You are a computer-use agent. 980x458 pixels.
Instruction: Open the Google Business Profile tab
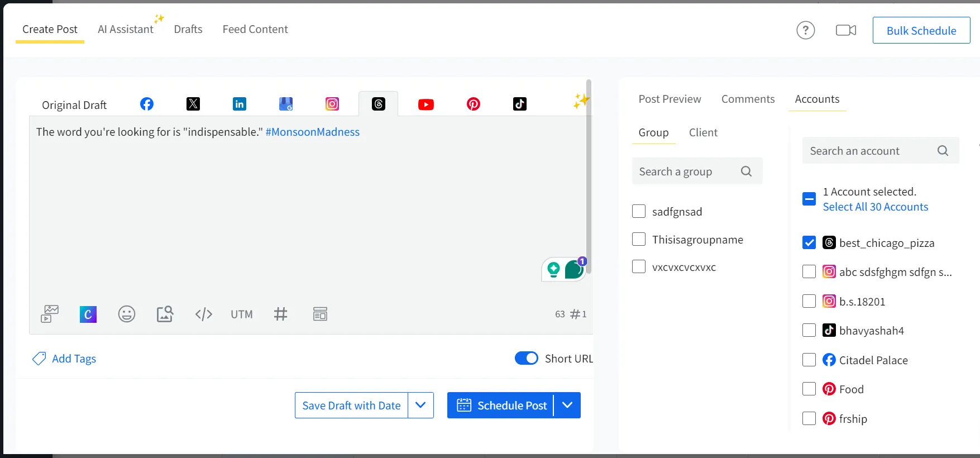pos(286,104)
